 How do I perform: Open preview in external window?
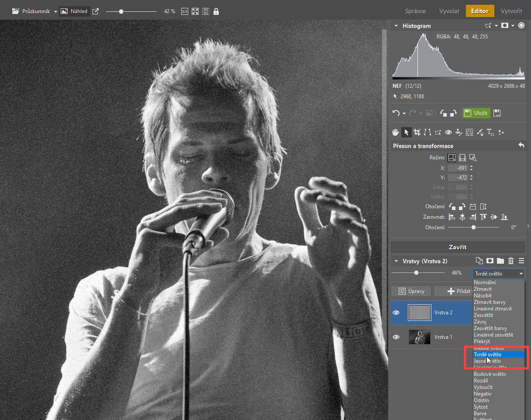96,11
